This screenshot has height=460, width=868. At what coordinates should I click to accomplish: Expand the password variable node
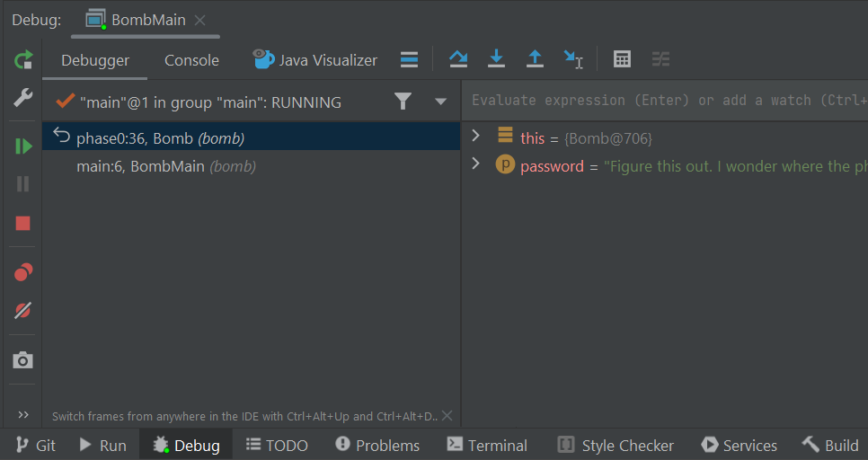coord(475,164)
